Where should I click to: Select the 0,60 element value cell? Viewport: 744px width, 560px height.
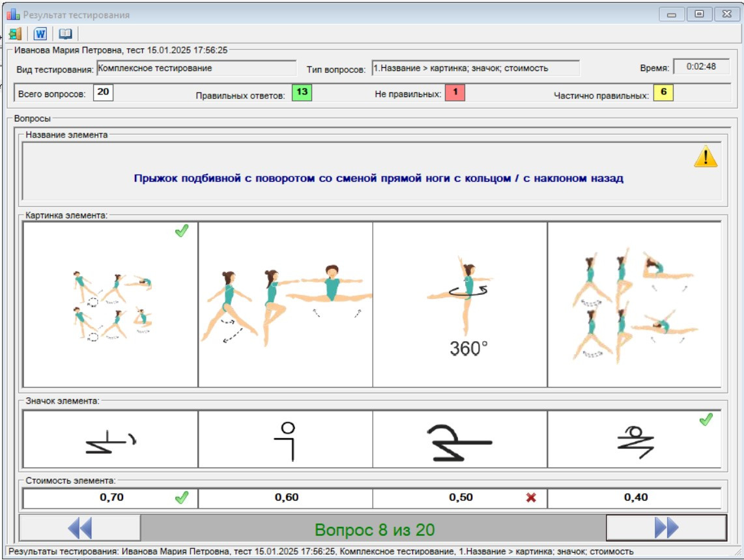(285, 498)
